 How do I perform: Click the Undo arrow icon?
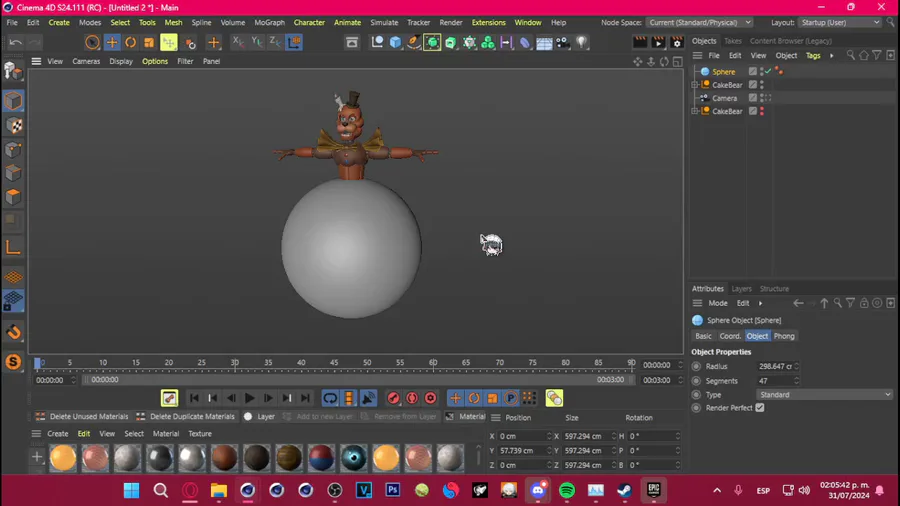click(x=15, y=42)
